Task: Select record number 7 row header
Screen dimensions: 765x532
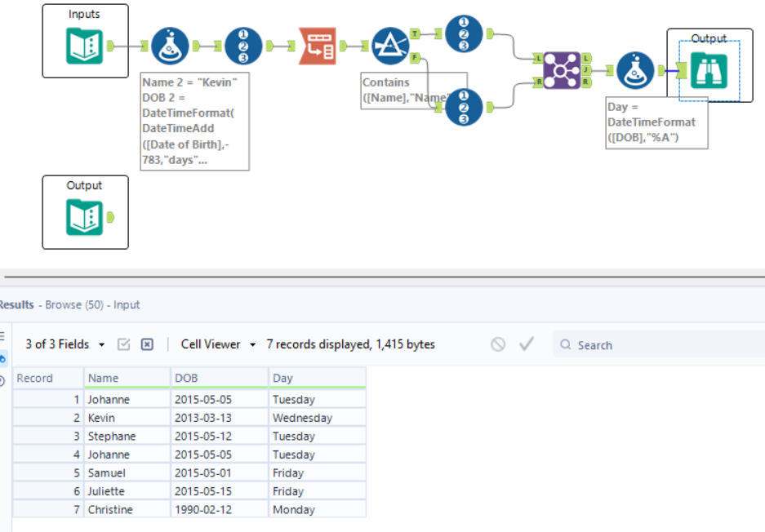Action: pyautogui.click(x=48, y=510)
